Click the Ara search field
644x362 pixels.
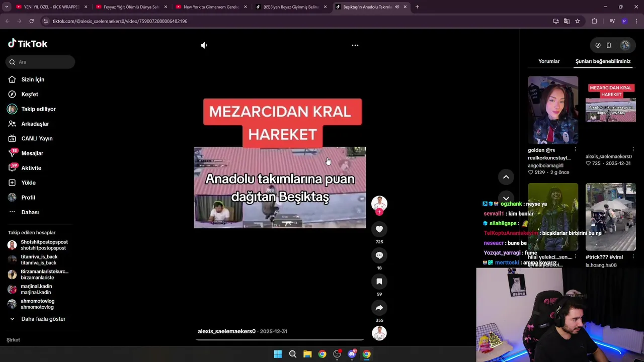[x=41, y=62]
